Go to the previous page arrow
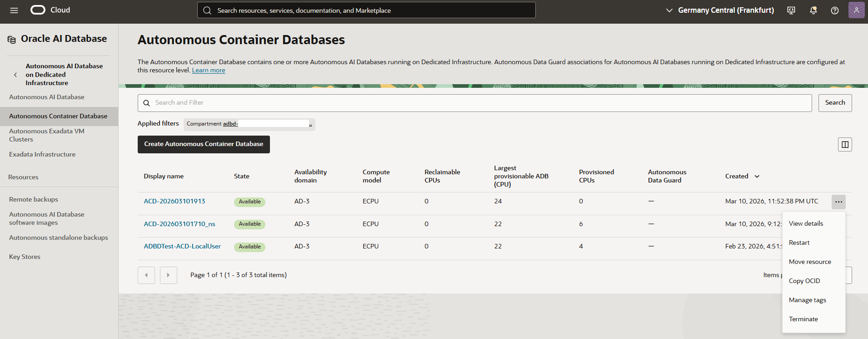The width and height of the screenshot is (868, 339). tap(146, 275)
